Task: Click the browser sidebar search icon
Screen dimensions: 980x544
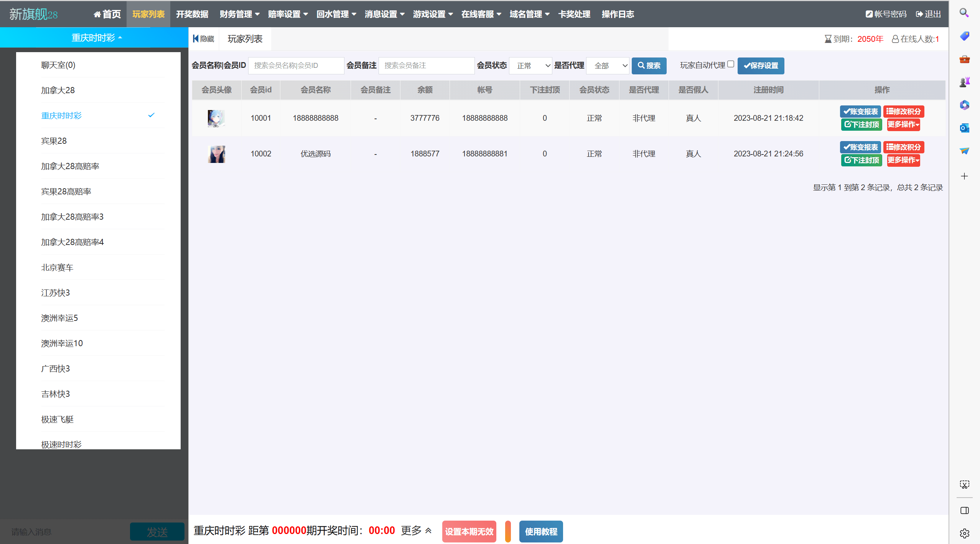Action: pos(964,13)
